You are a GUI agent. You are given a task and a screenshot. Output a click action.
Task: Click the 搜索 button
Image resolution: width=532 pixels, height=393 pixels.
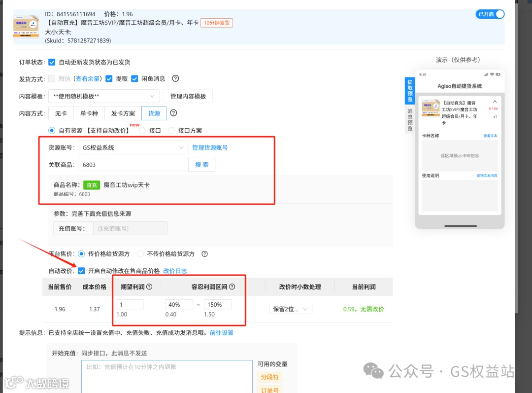tap(202, 165)
